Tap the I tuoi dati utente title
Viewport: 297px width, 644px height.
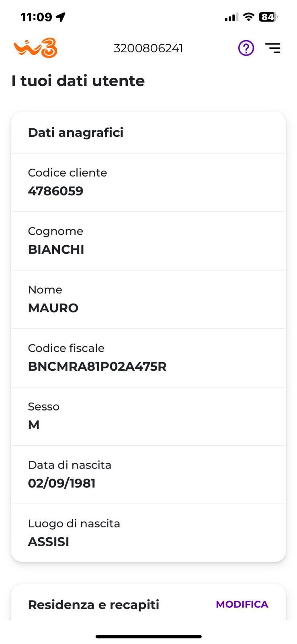click(x=78, y=81)
